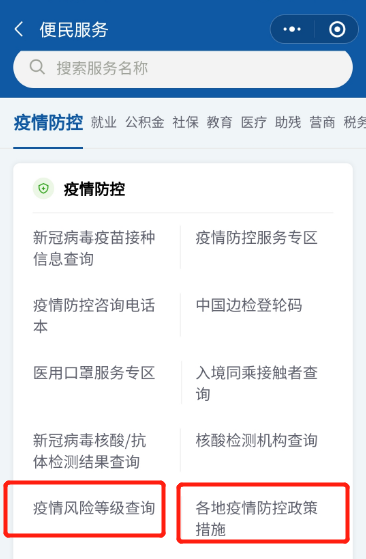Tap the search magnifier icon

[37, 67]
